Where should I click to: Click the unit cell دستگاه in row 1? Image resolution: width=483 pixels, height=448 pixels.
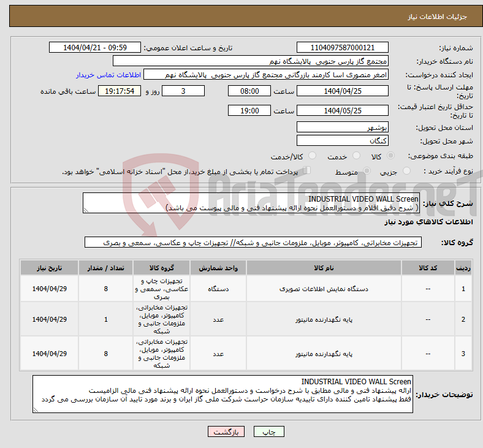coord(218,289)
